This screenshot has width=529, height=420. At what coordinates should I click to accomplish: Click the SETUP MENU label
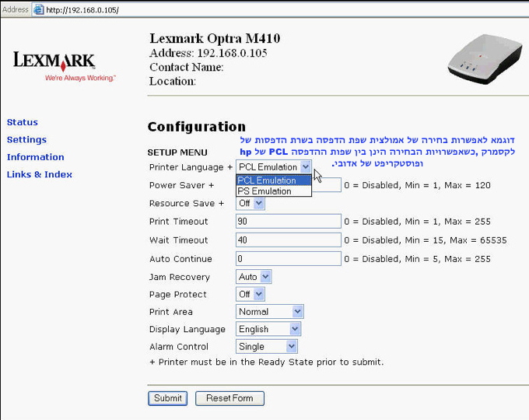tap(177, 152)
